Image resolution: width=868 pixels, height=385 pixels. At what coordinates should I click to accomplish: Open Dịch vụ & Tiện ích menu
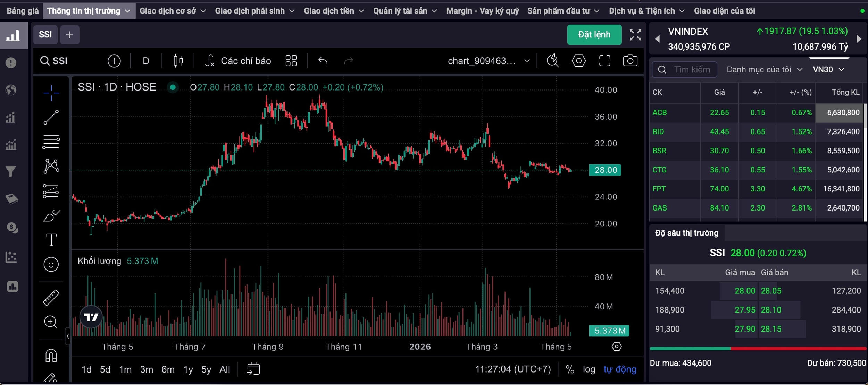pyautogui.click(x=646, y=11)
